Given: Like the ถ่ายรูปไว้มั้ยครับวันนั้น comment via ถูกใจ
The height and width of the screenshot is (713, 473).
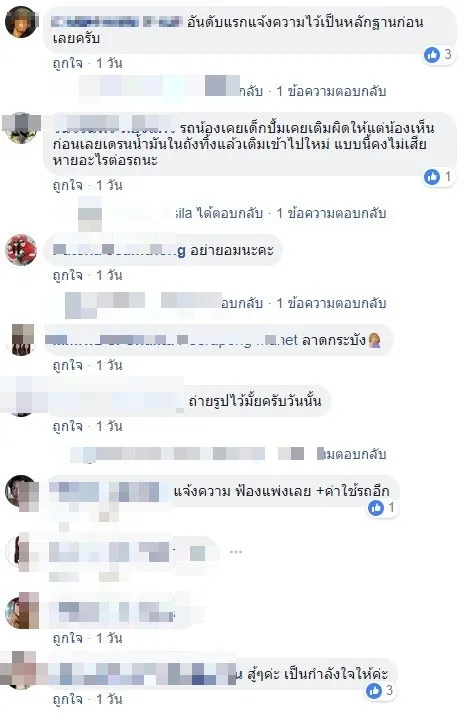Looking at the screenshot, I should [68, 426].
